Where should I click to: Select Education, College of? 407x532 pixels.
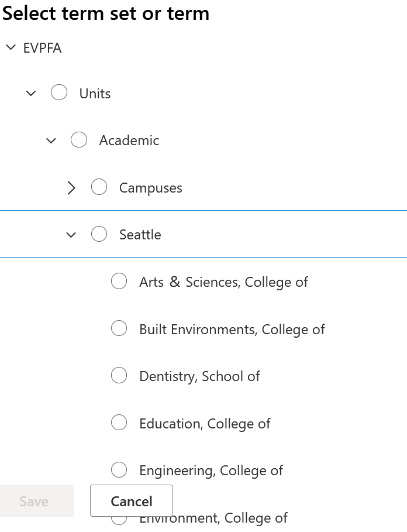click(119, 422)
